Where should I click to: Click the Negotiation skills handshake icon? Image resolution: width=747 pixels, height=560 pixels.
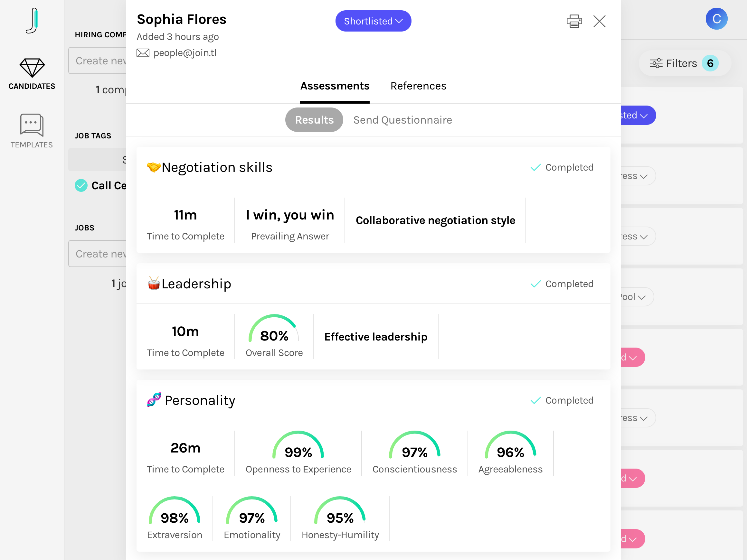[x=154, y=167]
